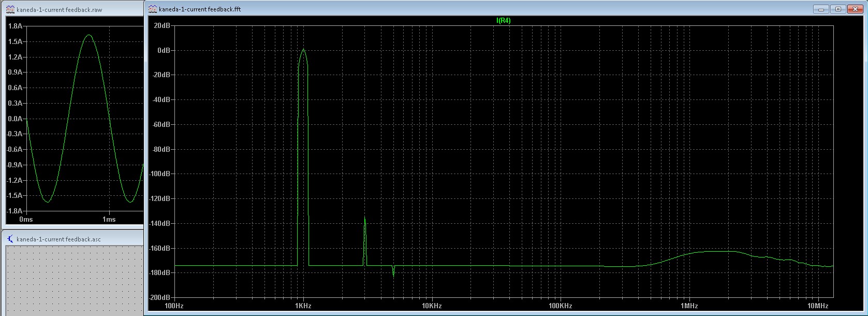The height and width of the screenshot is (316, 868).
Task: Click the 0ms time axis label
Action: [x=26, y=220]
